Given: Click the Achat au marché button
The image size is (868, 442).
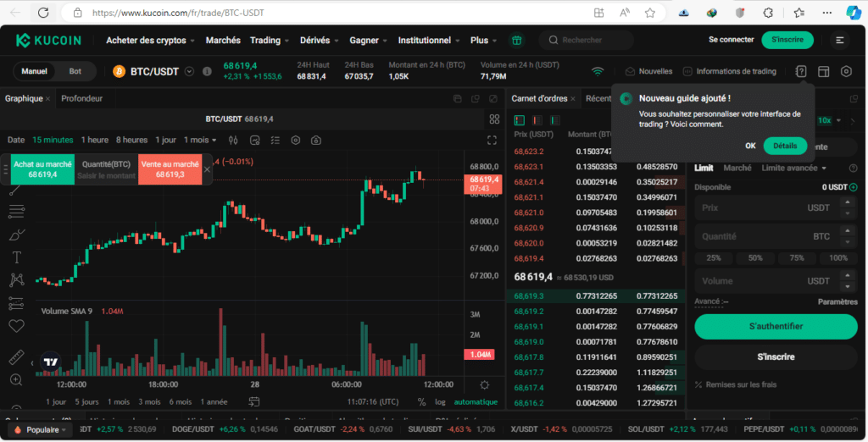Looking at the screenshot, I should pos(42,169).
